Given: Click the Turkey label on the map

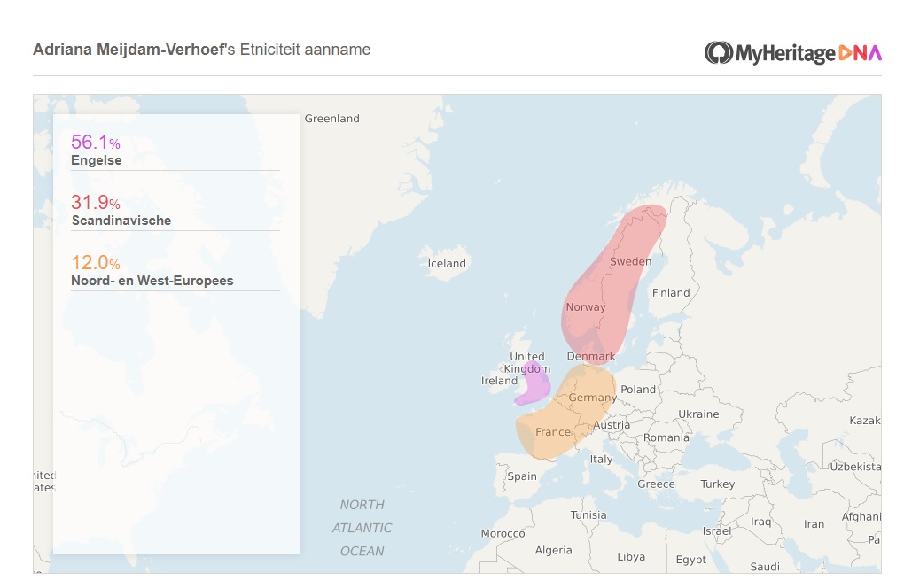Looking at the screenshot, I should [718, 484].
